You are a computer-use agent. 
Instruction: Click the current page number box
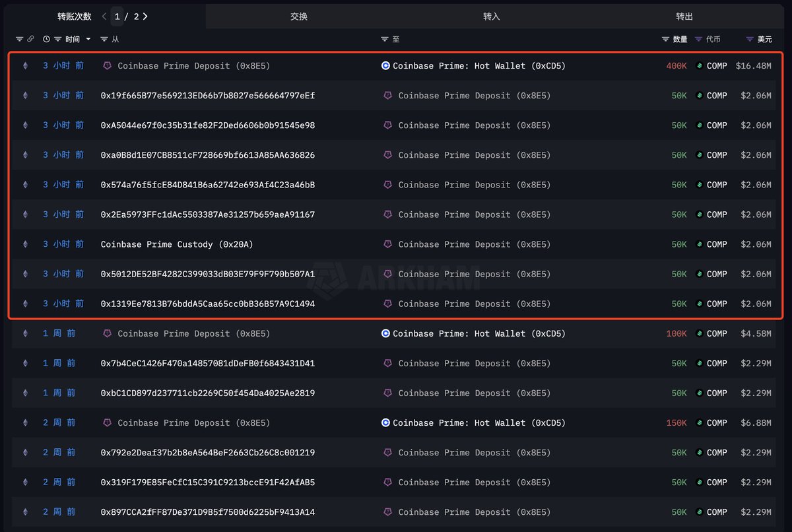click(117, 17)
